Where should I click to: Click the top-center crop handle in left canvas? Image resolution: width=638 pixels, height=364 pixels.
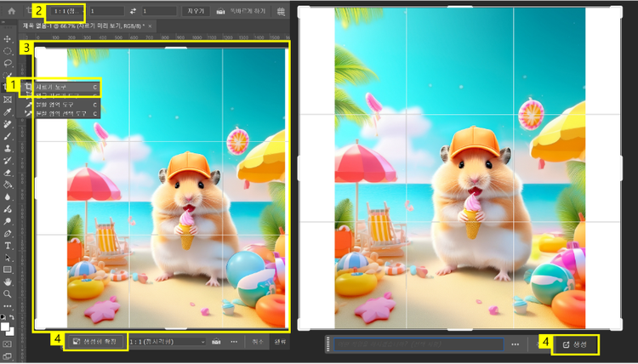(x=176, y=48)
